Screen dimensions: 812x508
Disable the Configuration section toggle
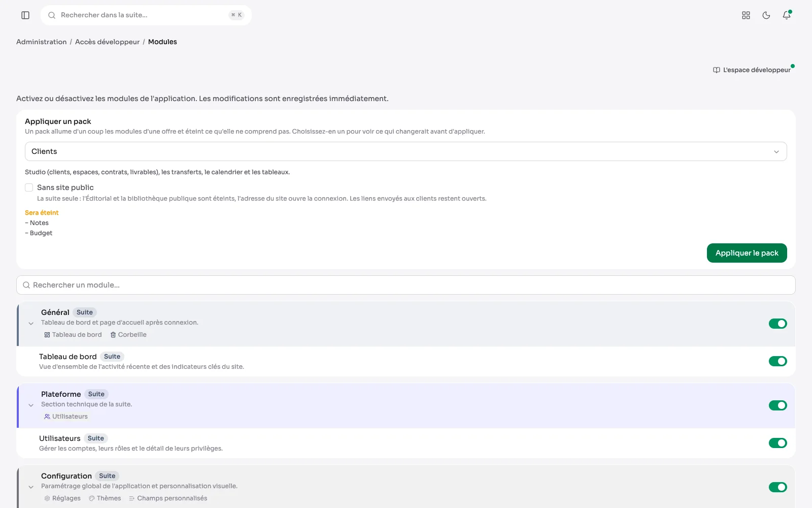(x=777, y=487)
